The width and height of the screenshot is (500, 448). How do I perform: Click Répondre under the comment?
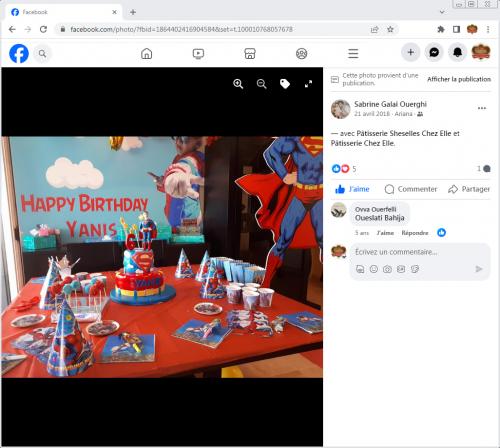415,233
